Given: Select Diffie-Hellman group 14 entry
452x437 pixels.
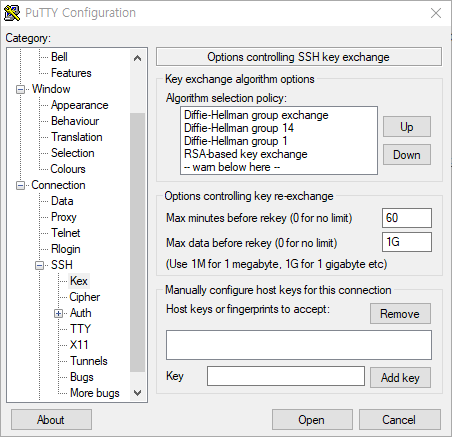Looking at the screenshot, I should (x=239, y=128).
